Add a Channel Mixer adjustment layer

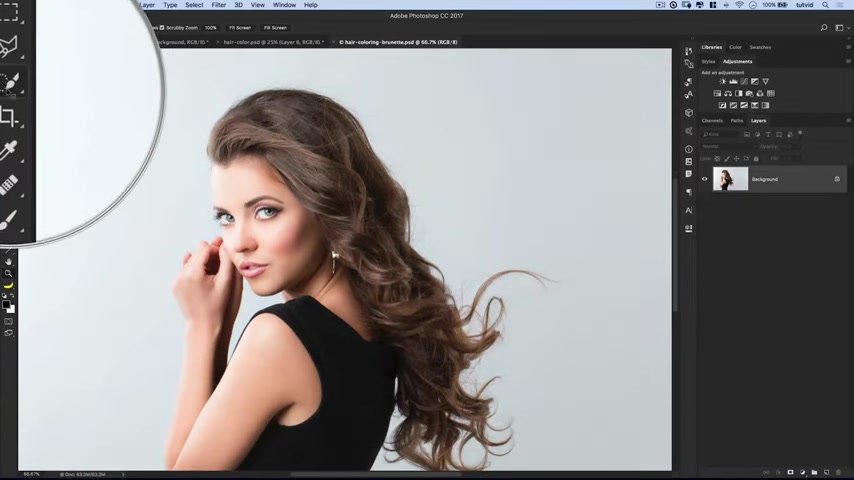[x=760, y=94]
